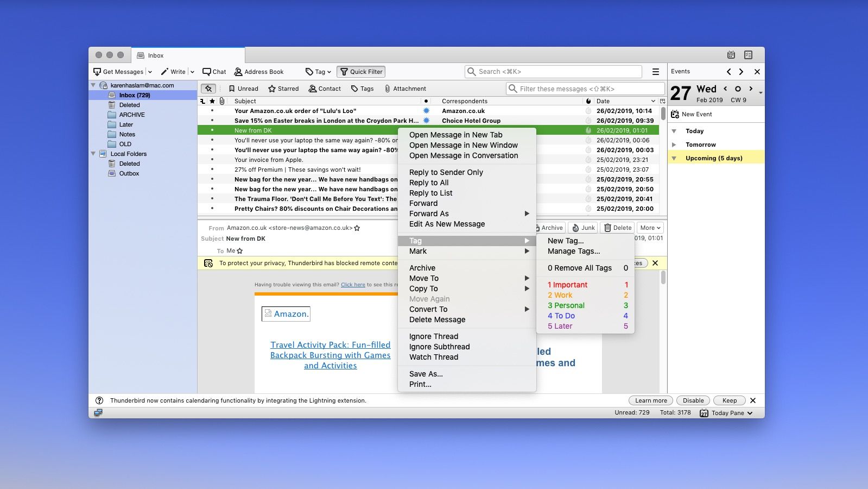
Task: Sort by starred column header
Action: (x=212, y=101)
